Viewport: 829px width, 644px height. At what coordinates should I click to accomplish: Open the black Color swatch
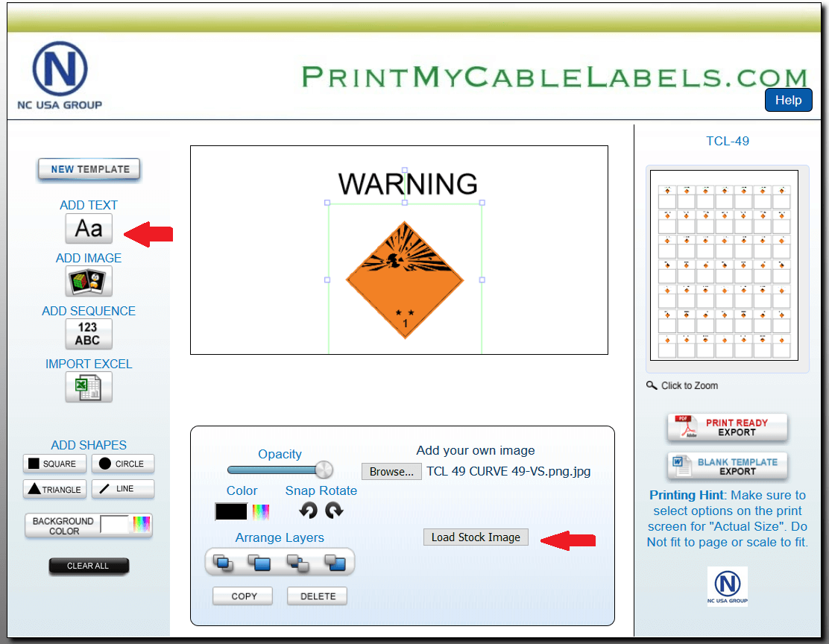[x=231, y=512]
